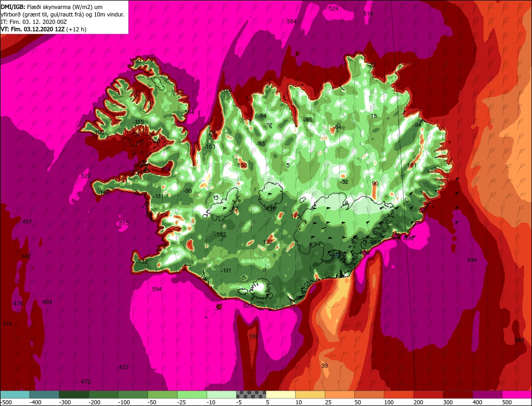
Task: Click the value 342 in the western sea
Action: (26, 256)
